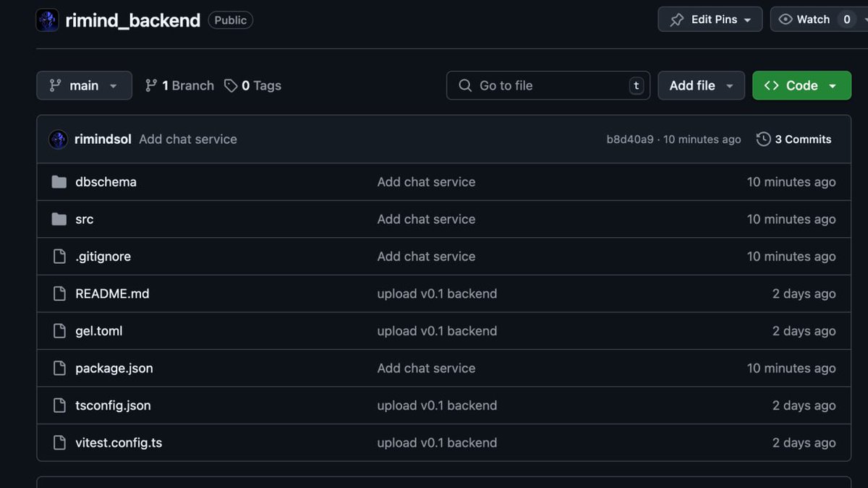Click the README.md row 2 days ago timestamp
This screenshot has width=868, height=488.
click(804, 294)
